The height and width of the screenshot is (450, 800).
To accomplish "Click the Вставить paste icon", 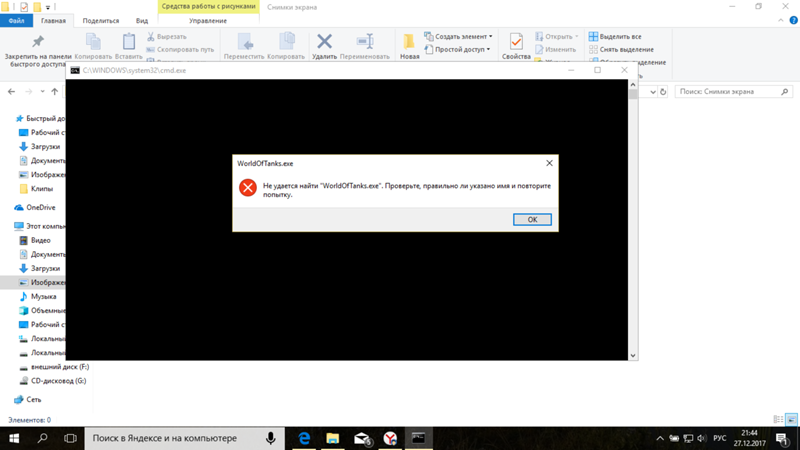I will [x=129, y=41].
